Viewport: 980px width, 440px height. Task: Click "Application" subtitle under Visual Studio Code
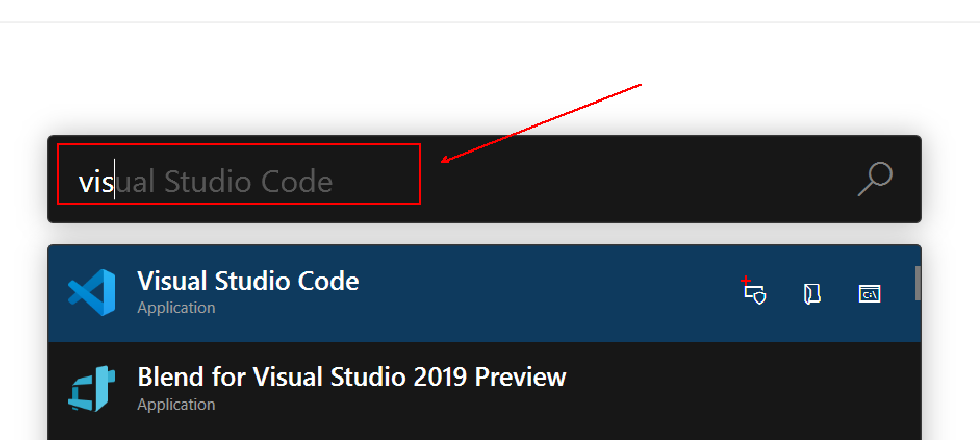176,308
